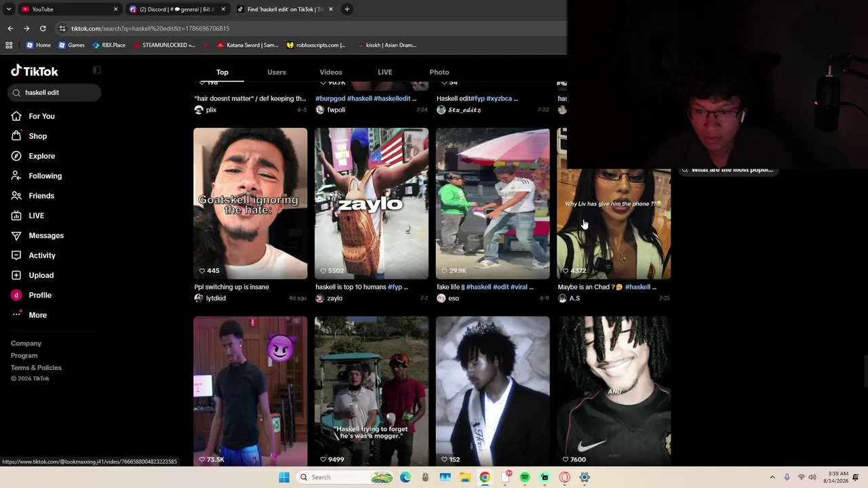Switch to the Users tab
This screenshot has width=868, height=488.
pos(277,73)
